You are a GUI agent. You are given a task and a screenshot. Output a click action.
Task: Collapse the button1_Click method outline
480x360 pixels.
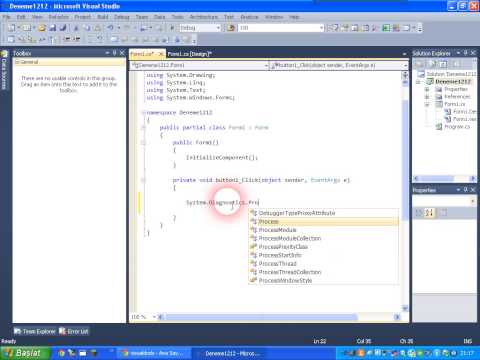coord(143,180)
